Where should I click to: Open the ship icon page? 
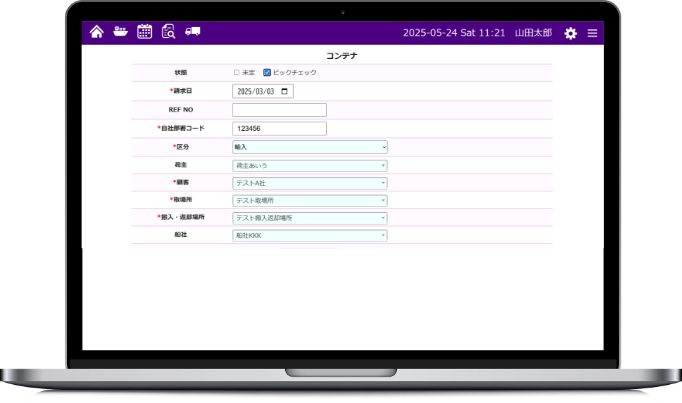[121, 32]
